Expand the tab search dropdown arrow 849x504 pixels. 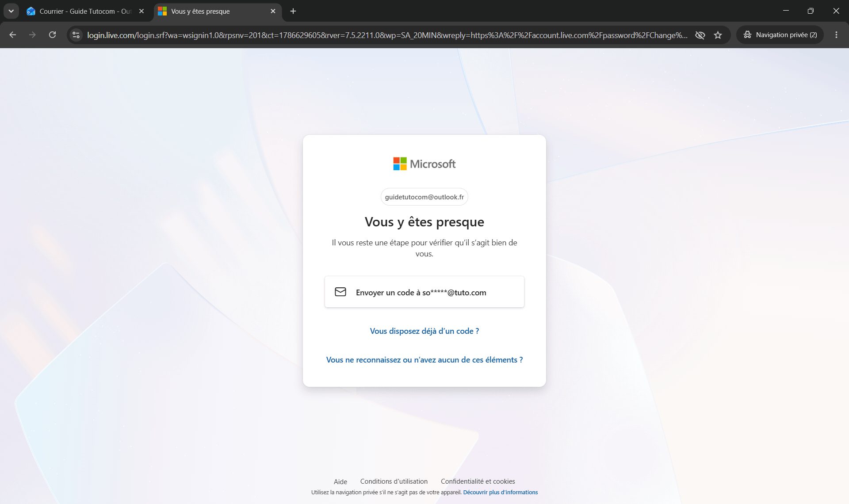[x=11, y=11]
